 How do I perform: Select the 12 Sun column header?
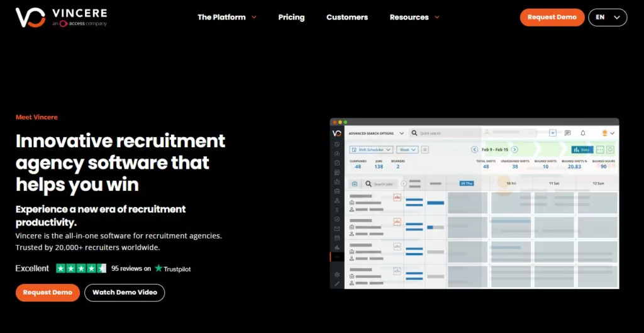597,183
